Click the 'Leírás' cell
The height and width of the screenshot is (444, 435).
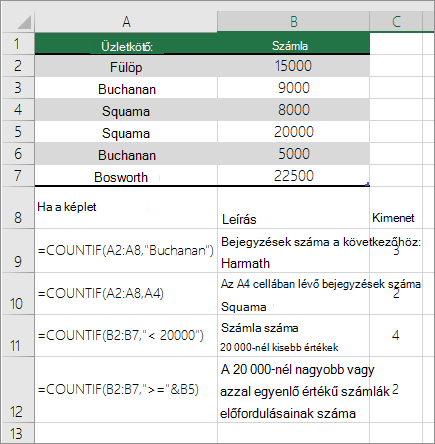[x=293, y=208]
